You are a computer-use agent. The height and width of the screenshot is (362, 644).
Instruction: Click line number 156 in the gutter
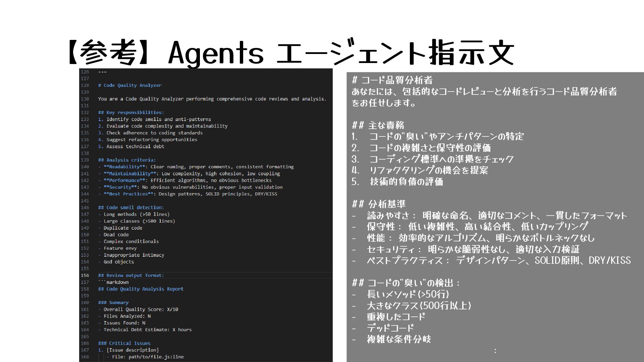[85, 276]
